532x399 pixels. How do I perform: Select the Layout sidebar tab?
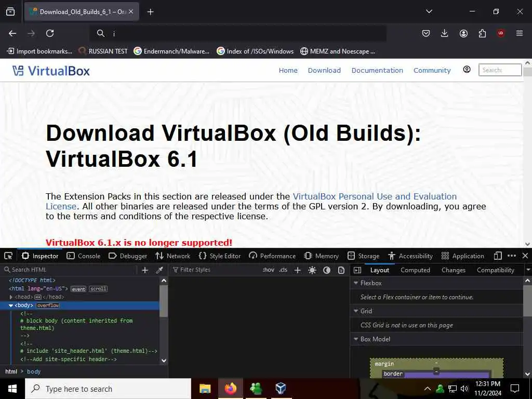tap(380, 270)
